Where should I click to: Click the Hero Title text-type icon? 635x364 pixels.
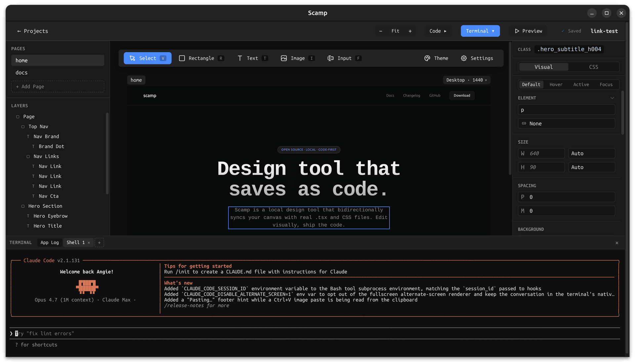(28, 226)
